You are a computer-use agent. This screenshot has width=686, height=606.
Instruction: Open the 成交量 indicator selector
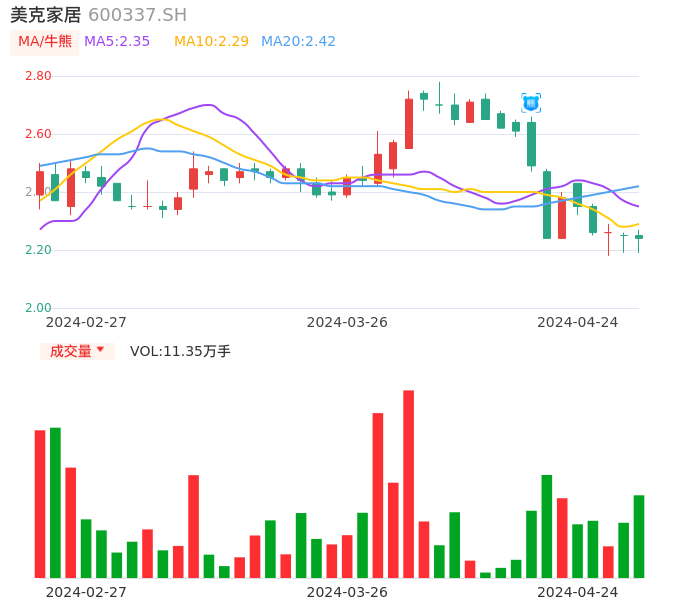tap(70, 351)
